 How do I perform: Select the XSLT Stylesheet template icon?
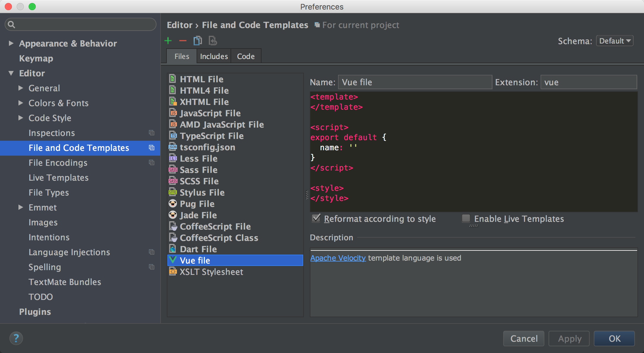(173, 271)
